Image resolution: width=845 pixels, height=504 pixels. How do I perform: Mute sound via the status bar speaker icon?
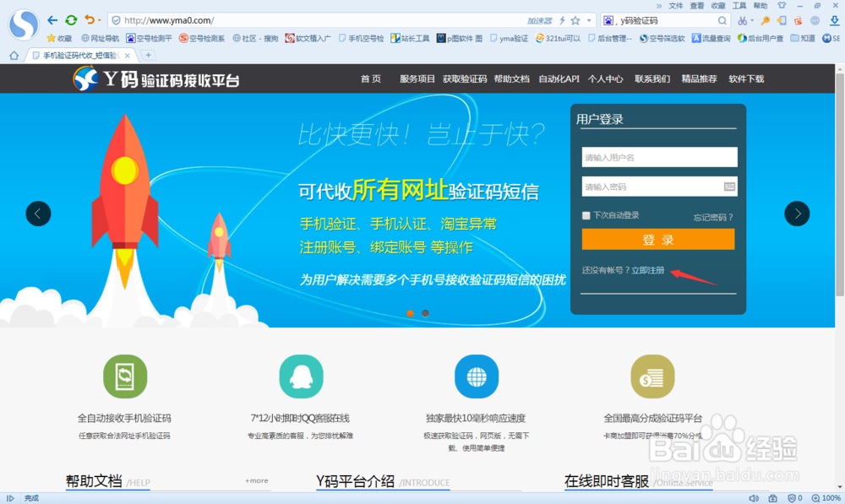pyautogui.click(x=755, y=497)
